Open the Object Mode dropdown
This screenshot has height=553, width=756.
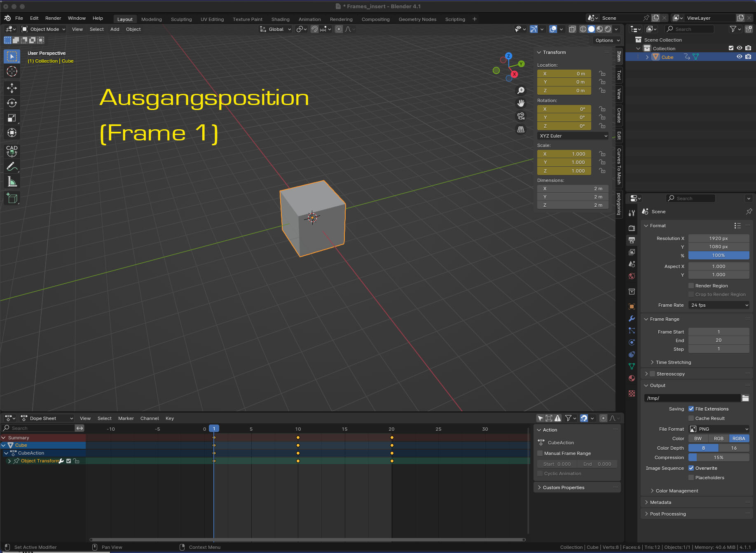43,29
